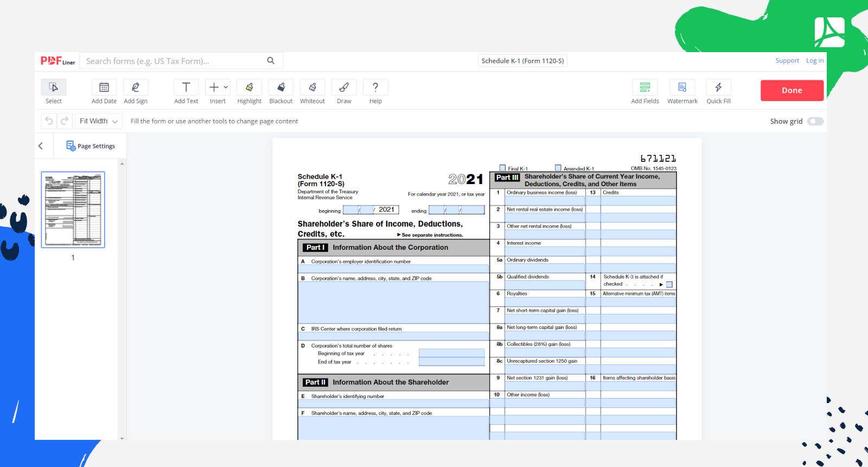This screenshot has width=868, height=467.
Task: Click the Ordinary business income field
Action: pos(545,200)
